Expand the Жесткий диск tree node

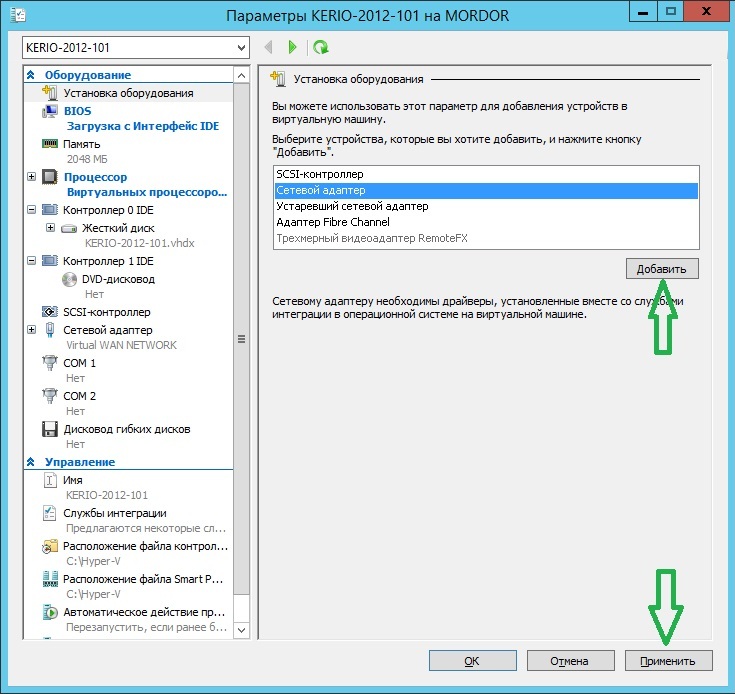click(x=50, y=228)
